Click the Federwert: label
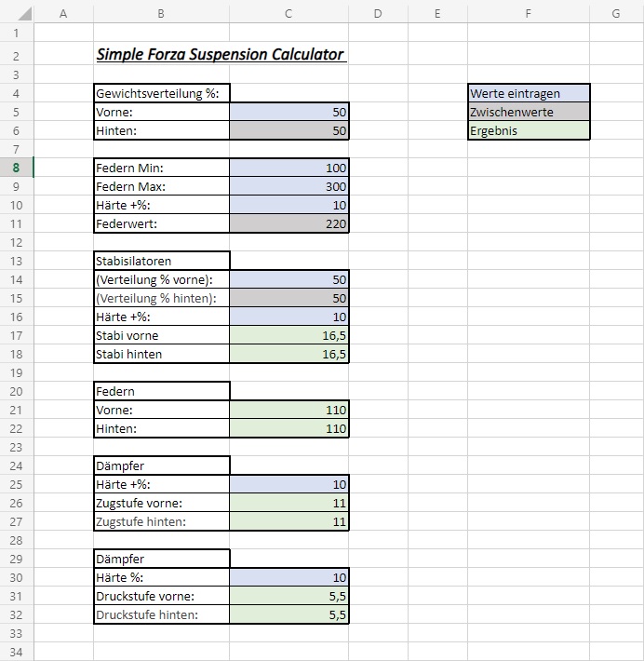 click(127, 223)
